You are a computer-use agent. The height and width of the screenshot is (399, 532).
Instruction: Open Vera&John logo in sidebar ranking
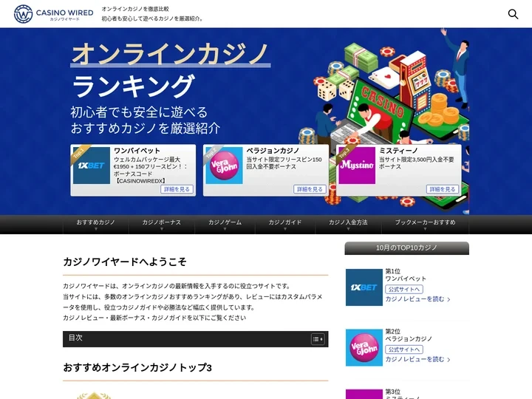[x=364, y=347]
